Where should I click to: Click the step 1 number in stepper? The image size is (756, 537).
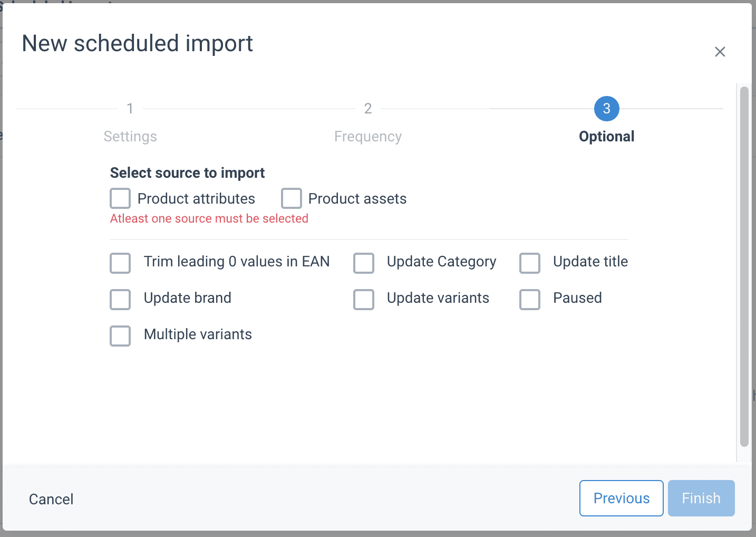pyautogui.click(x=130, y=109)
